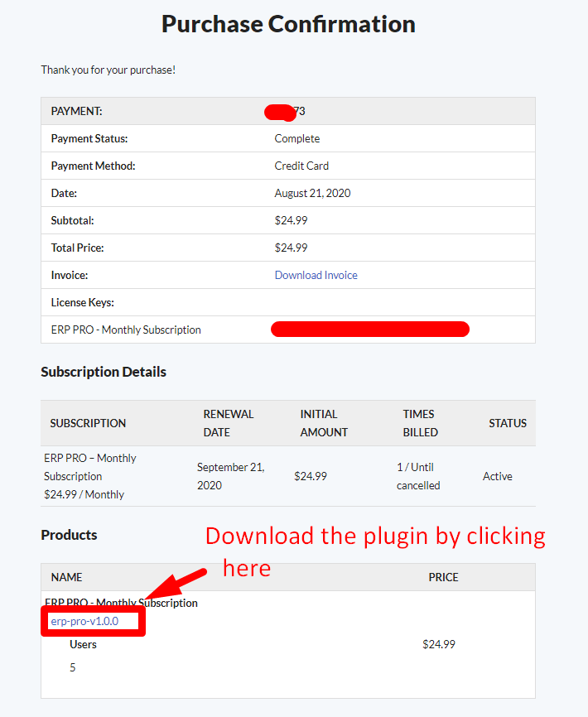
Task: Click the 'Payment Method:' label
Action: point(94,166)
